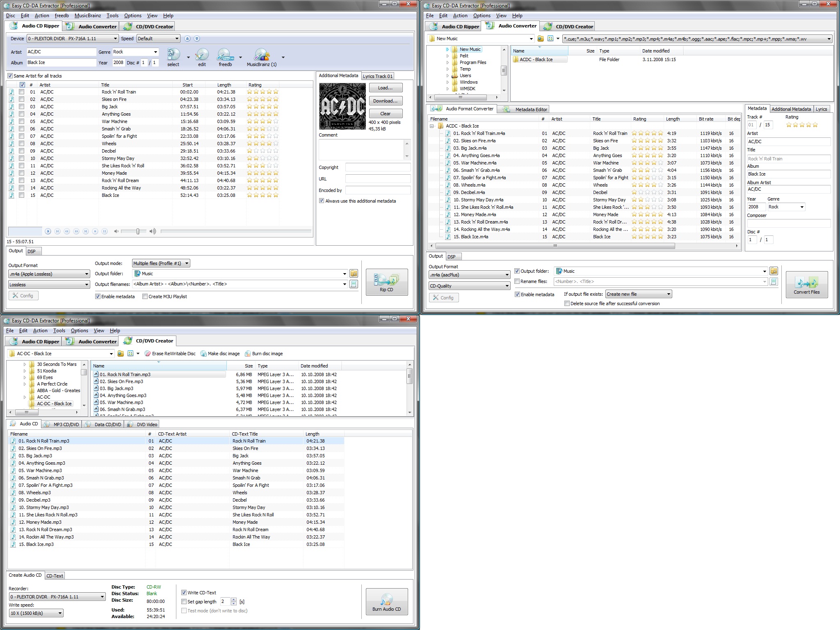The image size is (840, 630).
Task: Open the Device dropdown showing PLEXTOR DVDR
Action: [x=73, y=39]
